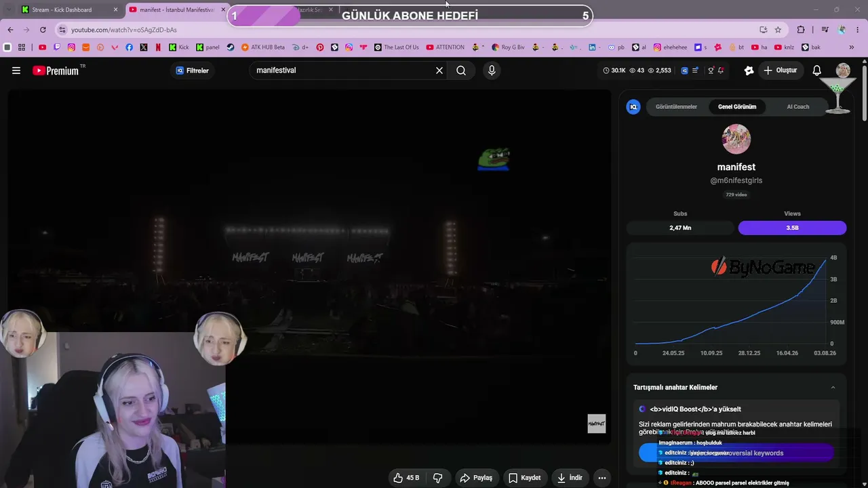Open the media controls icon in toolbar
The width and height of the screenshot is (868, 488).
point(825,30)
